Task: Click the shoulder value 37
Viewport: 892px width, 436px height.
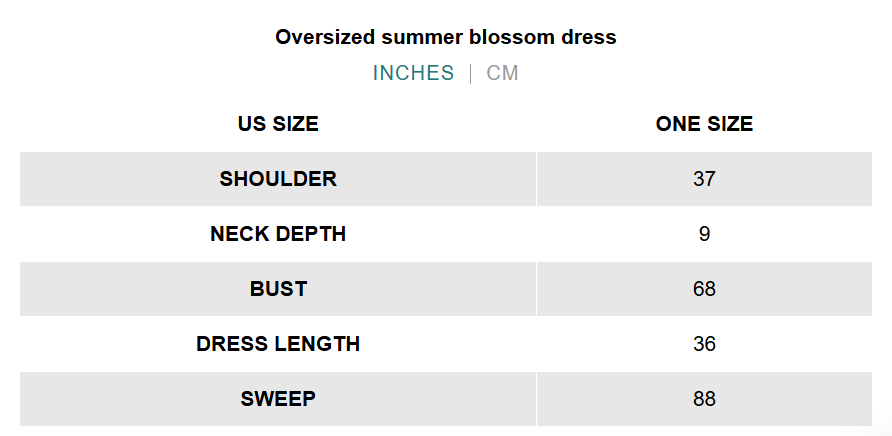Action: coord(704,179)
